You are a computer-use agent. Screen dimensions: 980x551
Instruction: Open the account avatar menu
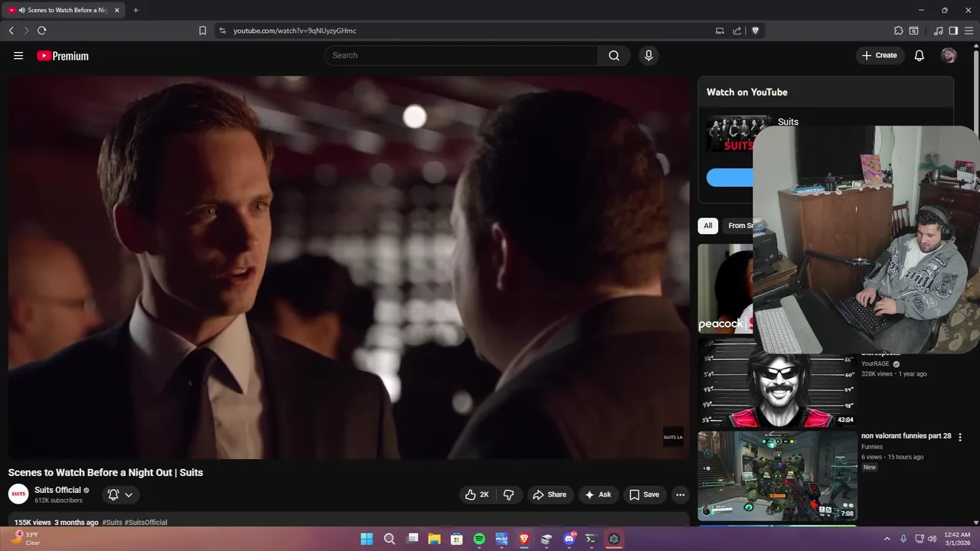949,55
